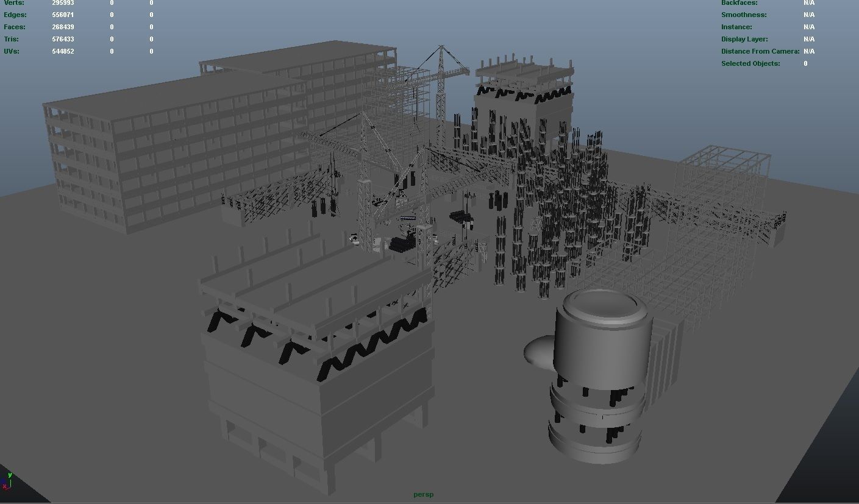859x504 pixels.
Task: Click the Verts count 295993
Action: pos(63,3)
